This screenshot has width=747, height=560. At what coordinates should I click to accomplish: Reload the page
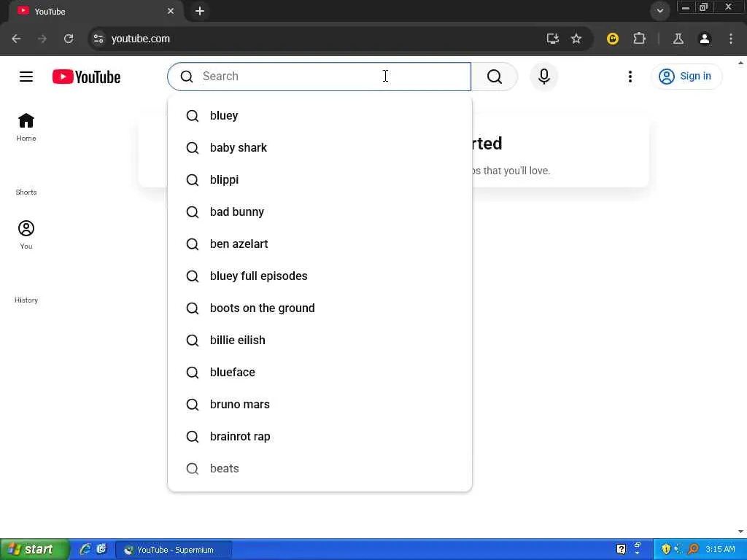pyautogui.click(x=69, y=39)
